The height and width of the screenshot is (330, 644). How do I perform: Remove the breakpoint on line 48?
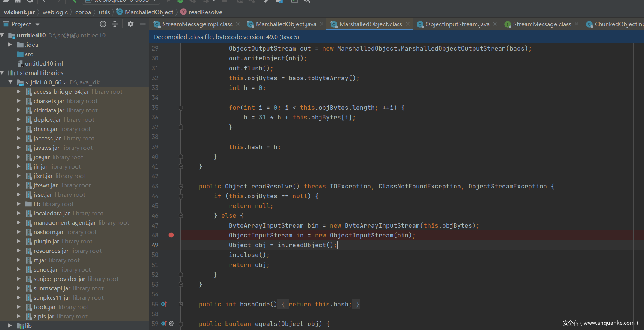coord(171,235)
